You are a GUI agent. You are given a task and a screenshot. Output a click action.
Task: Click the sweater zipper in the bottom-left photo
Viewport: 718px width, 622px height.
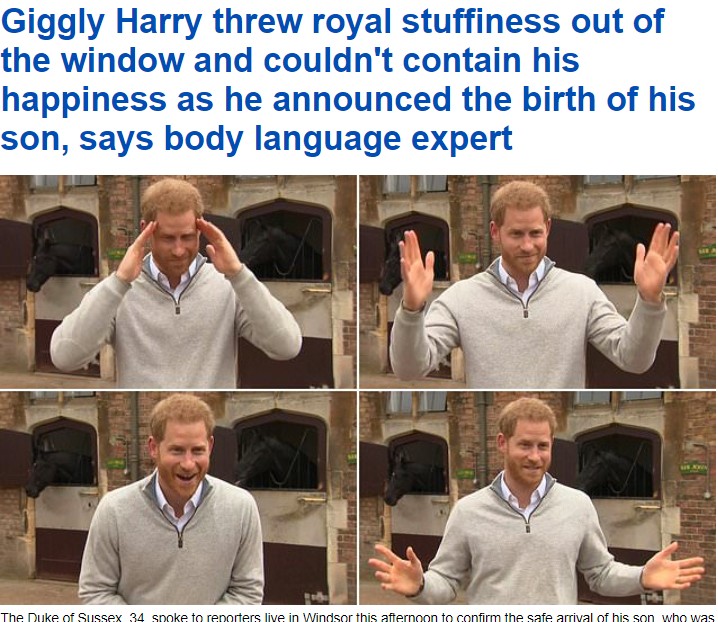coord(180,535)
